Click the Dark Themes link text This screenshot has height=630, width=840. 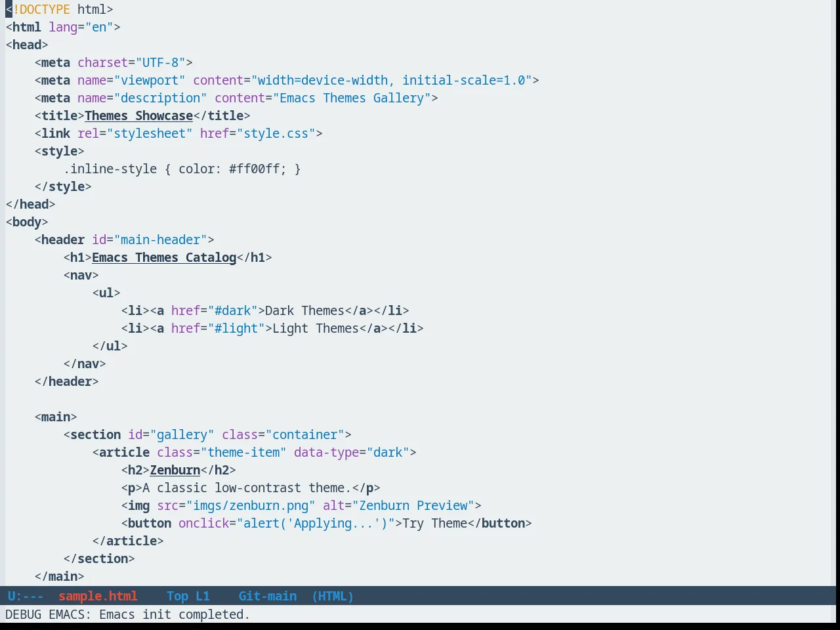click(305, 310)
